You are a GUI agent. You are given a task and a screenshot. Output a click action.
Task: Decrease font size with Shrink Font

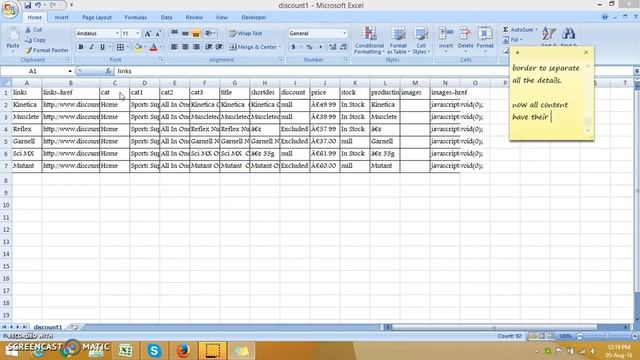tap(158, 33)
